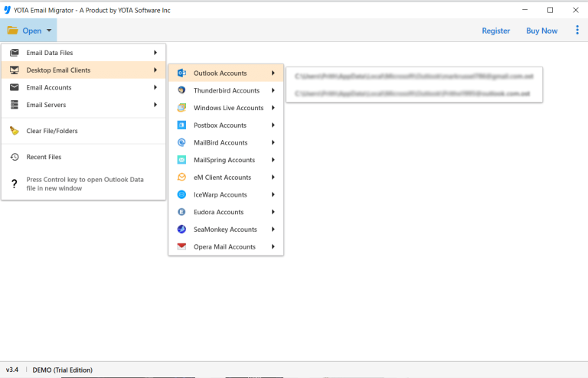Viewport: 588px width, 378px height.
Task: Select Desktop Email Clients menu entry
Action: coord(83,70)
